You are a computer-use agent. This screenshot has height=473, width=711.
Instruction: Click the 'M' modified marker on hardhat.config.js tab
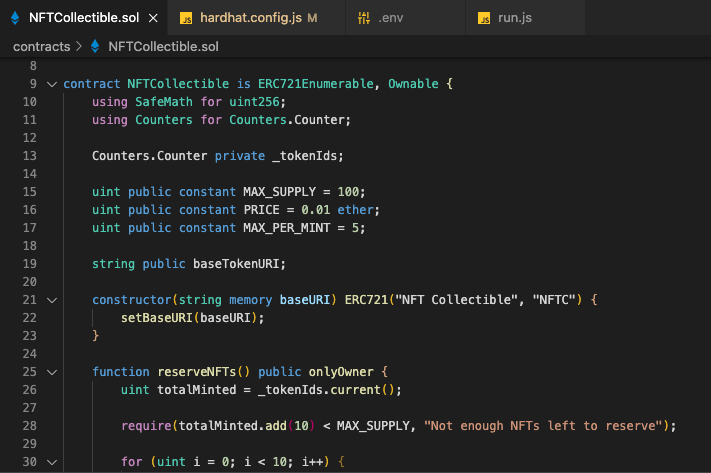click(312, 18)
